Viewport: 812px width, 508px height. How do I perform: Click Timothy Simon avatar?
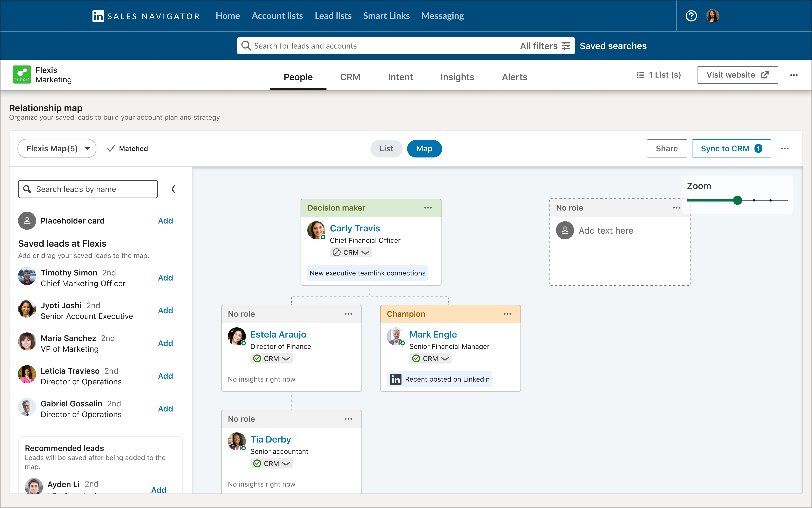27,276
